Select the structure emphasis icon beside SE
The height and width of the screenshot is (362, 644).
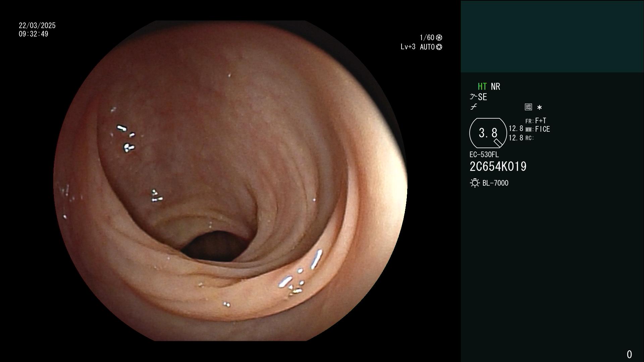(473, 97)
